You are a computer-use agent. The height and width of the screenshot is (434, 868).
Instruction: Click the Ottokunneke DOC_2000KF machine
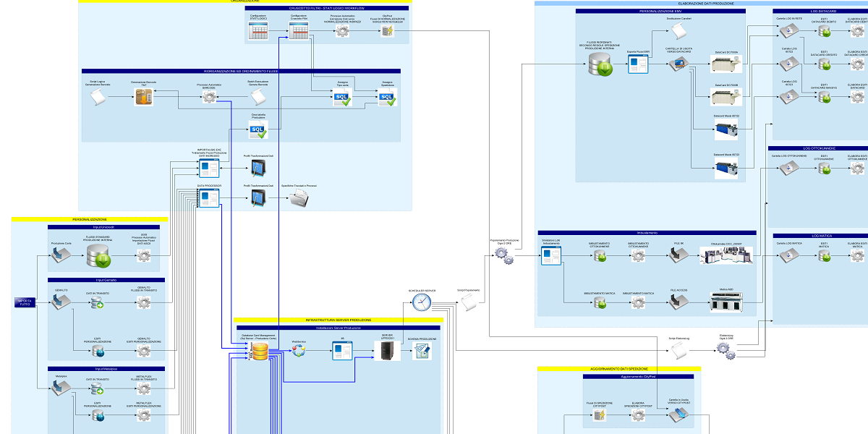pos(726,255)
